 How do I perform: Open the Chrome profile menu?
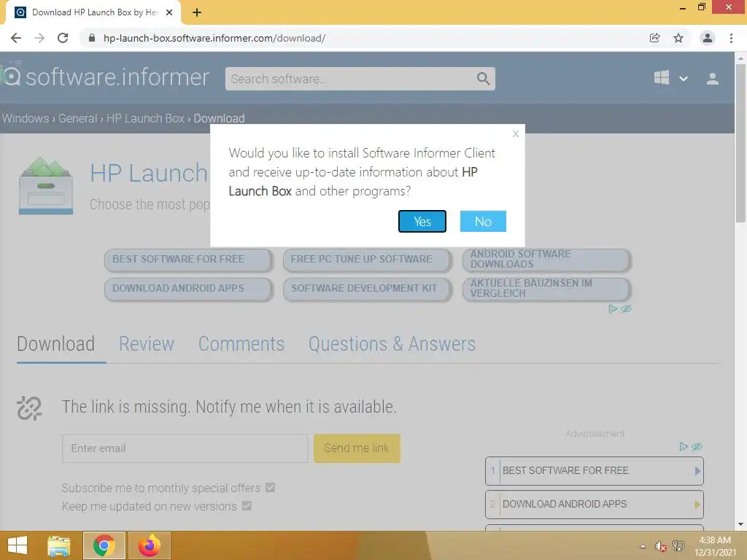tap(708, 38)
